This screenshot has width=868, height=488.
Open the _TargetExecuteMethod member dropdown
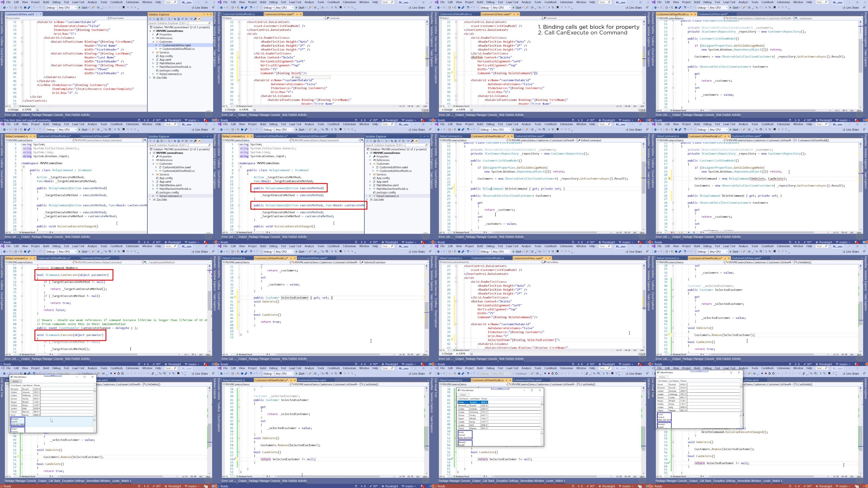pos(178,262)
